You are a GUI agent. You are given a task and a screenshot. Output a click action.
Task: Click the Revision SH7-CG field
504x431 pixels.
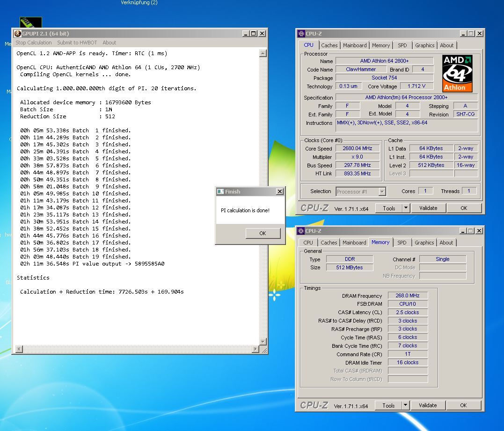(466, 114)
